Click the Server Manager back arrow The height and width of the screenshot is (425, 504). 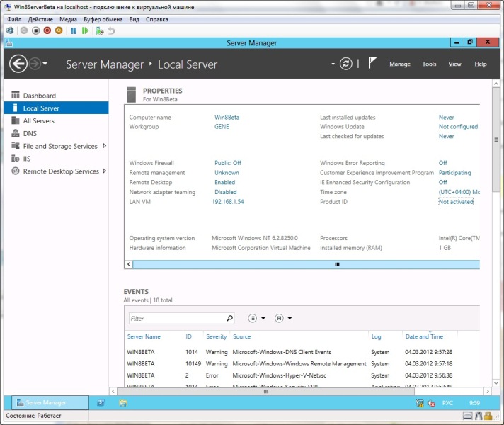(18, 64)
